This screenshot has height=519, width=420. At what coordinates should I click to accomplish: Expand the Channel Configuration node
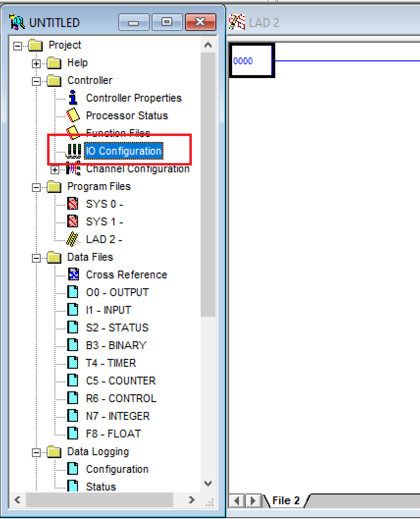[54, 170]
